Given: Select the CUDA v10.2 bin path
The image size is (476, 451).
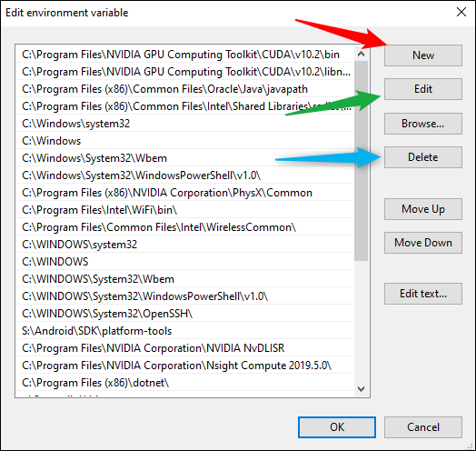Looking at the screenshot, I should point(185,55).
